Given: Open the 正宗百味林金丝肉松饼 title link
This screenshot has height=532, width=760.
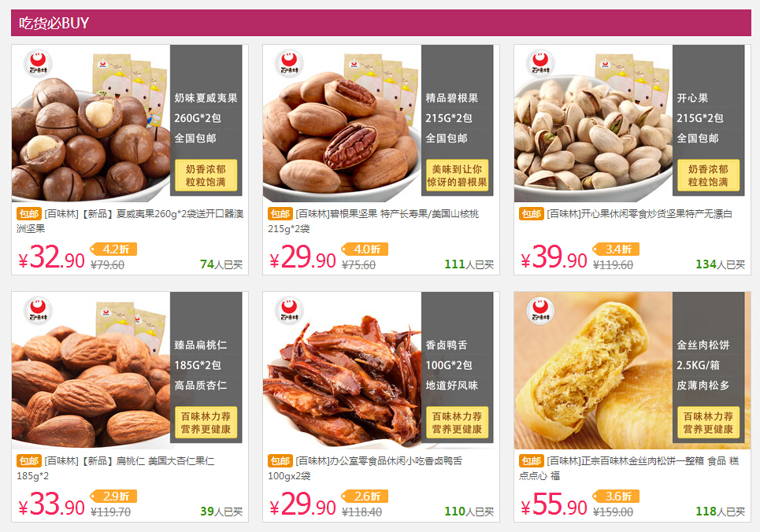Looking at the screenshot, I should (629, 468).
